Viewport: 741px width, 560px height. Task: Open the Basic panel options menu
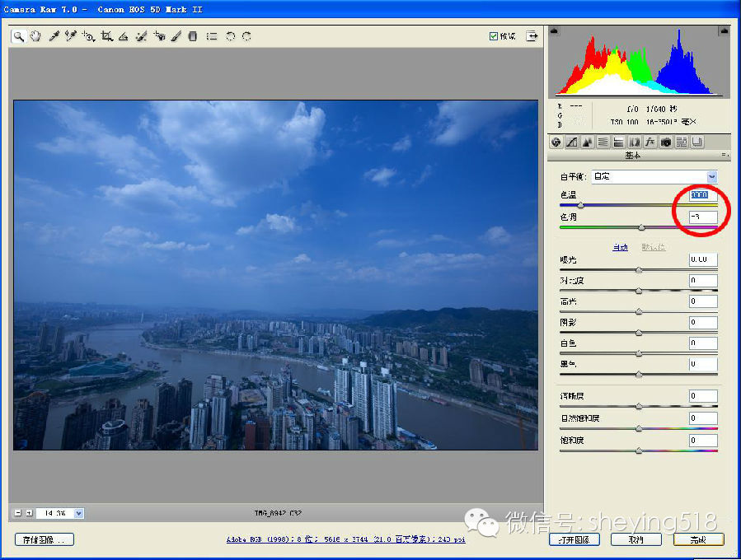tap(725, 155)
